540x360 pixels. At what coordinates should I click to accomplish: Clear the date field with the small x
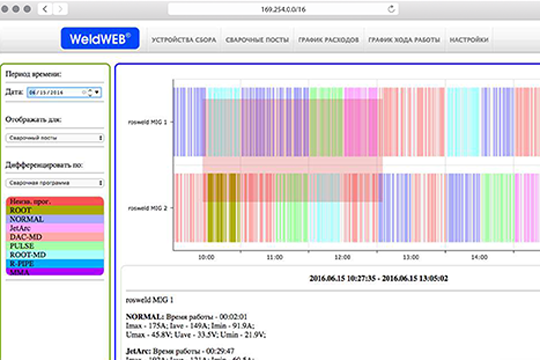(x=84, y=92)
